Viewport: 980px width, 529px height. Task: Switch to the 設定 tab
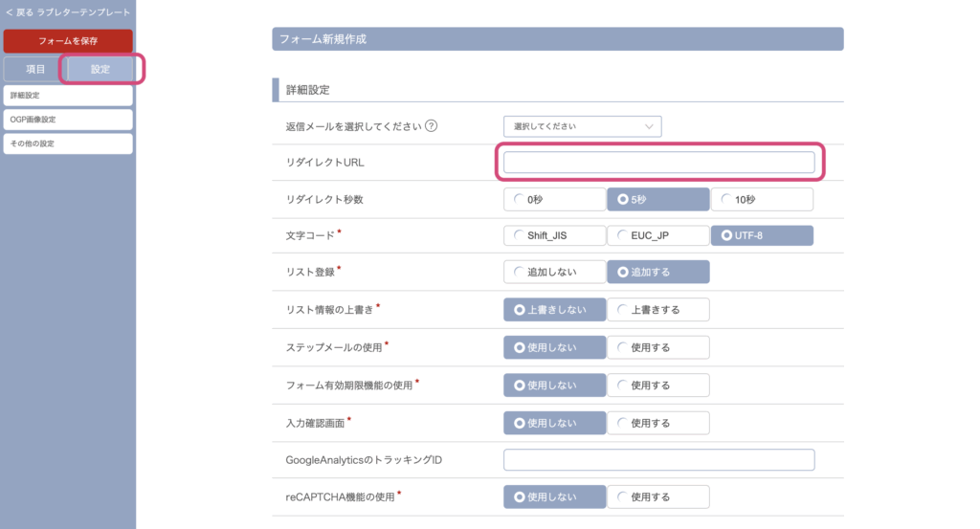pos(100,69)
